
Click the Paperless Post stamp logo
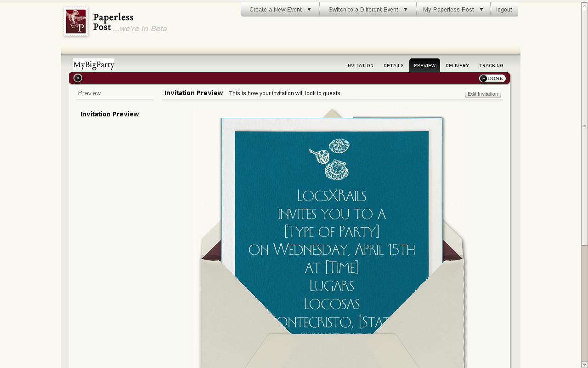[x=76, y=22]
